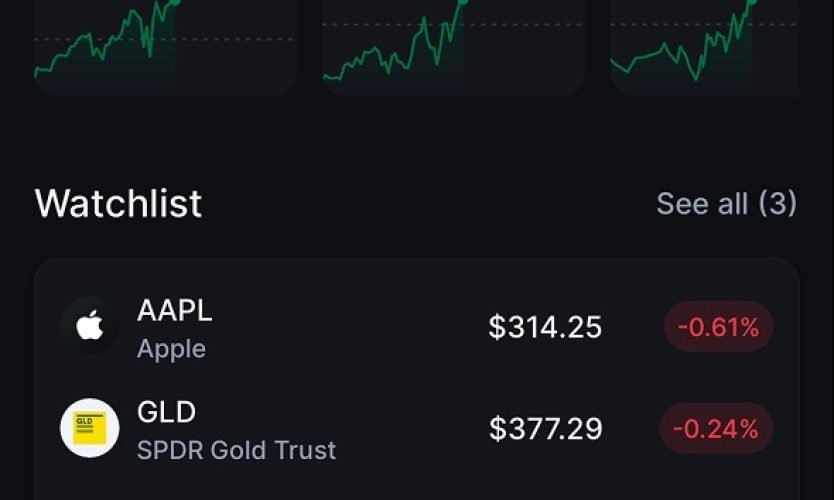
Task: Click the $314.25 Apple price
Action: 545,327
